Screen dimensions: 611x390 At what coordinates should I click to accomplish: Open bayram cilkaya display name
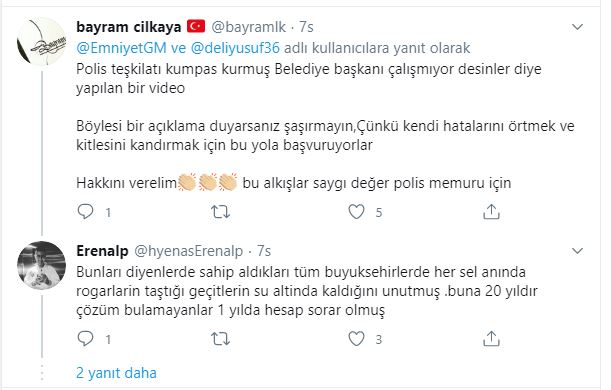click(129, 27)
